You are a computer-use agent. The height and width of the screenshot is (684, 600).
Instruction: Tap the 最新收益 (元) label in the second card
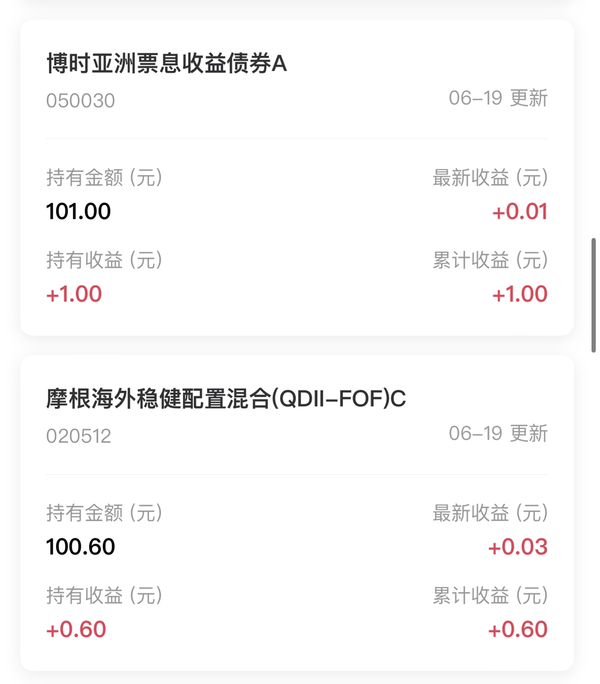(490, 513)
